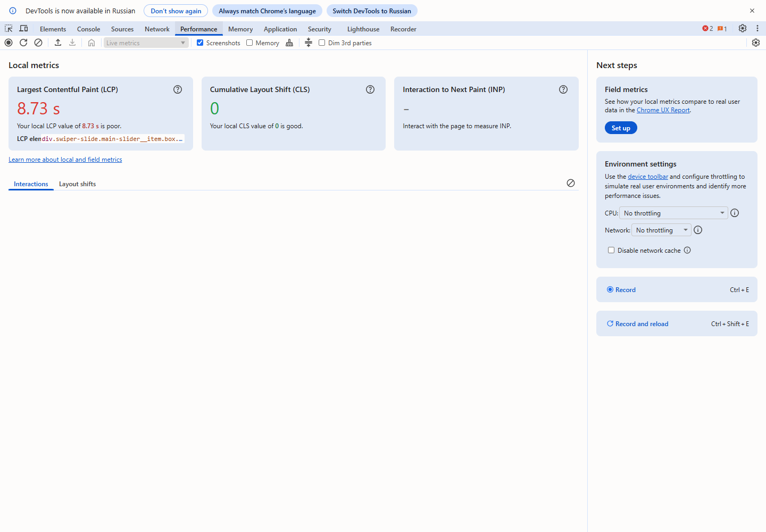Click info icon beside Disable network cache
This screenshot has width=766, height=532.
click(687, 250)
